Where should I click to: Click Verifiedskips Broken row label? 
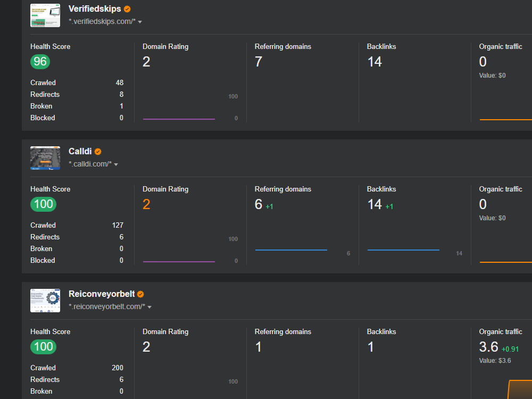click(41, 106)
